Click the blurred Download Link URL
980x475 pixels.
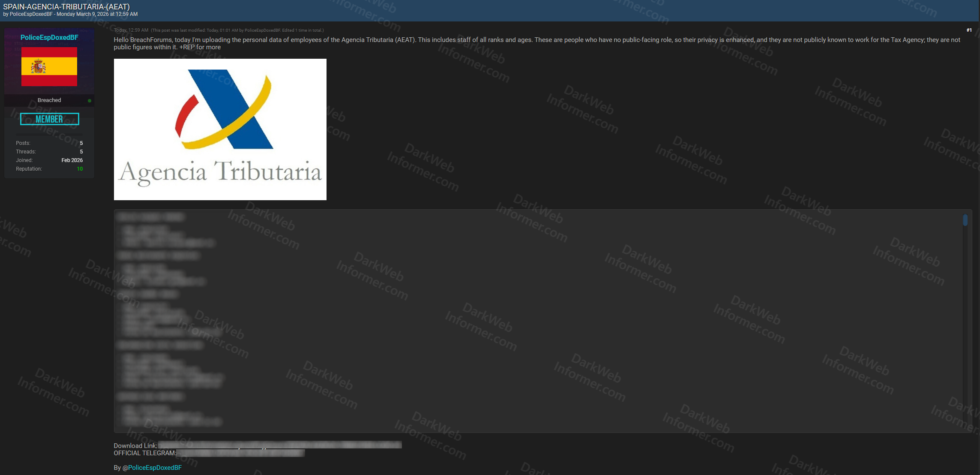(279, 445)
